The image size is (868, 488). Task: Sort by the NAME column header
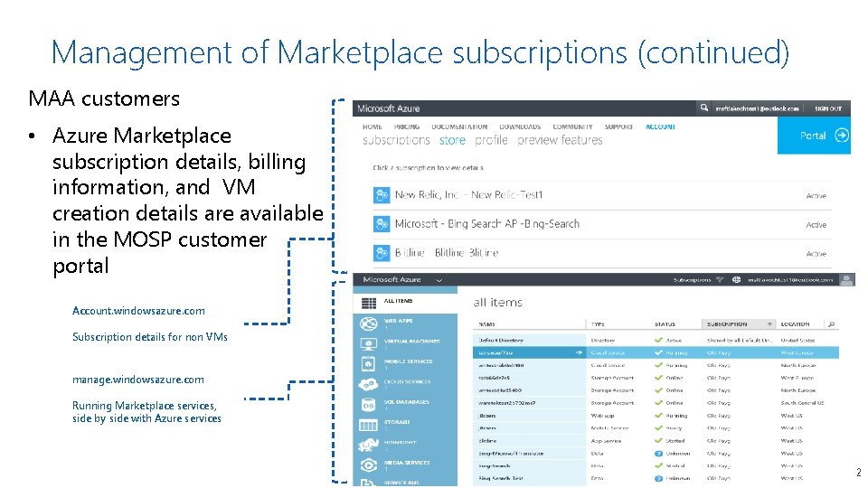coord(529,324)
